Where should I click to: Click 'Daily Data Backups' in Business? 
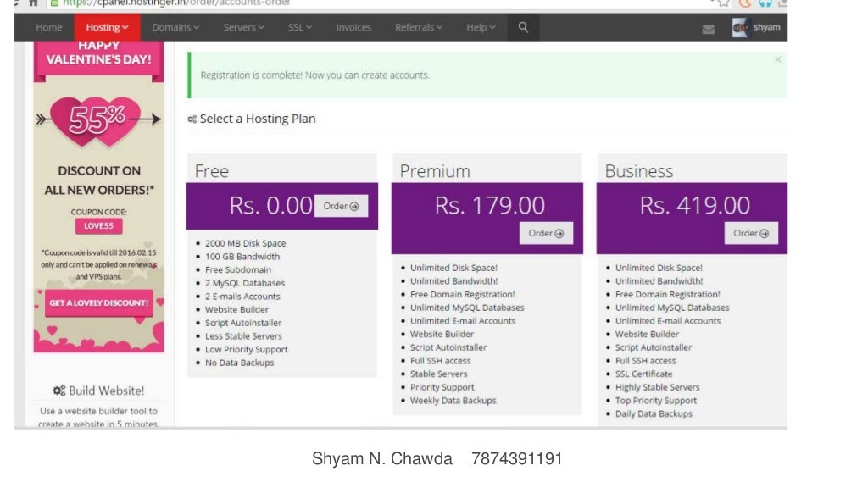(x=654, y=413)
